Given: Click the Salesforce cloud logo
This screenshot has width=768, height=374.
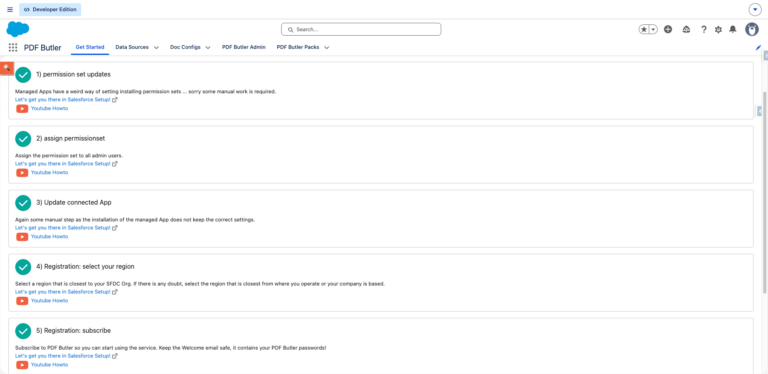Looking at the screenshot, I should click(x=18, y=29).
